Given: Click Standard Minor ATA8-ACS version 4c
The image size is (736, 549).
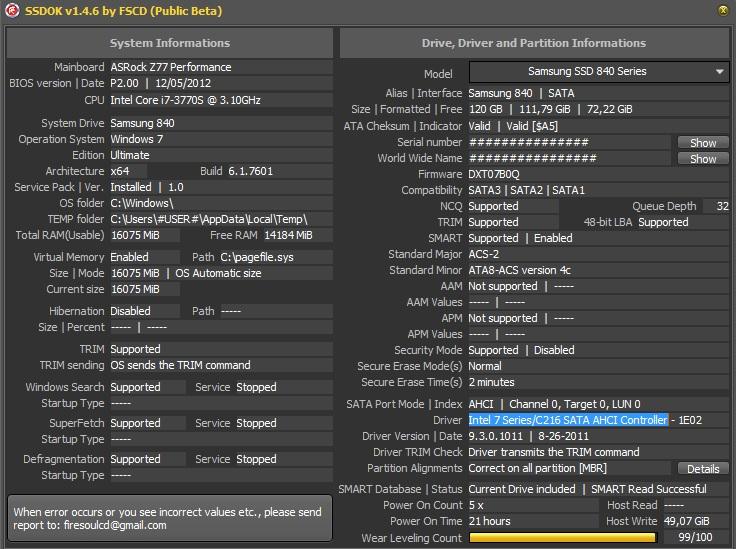Looking at the screenshot, I should (x=520, y=270).
